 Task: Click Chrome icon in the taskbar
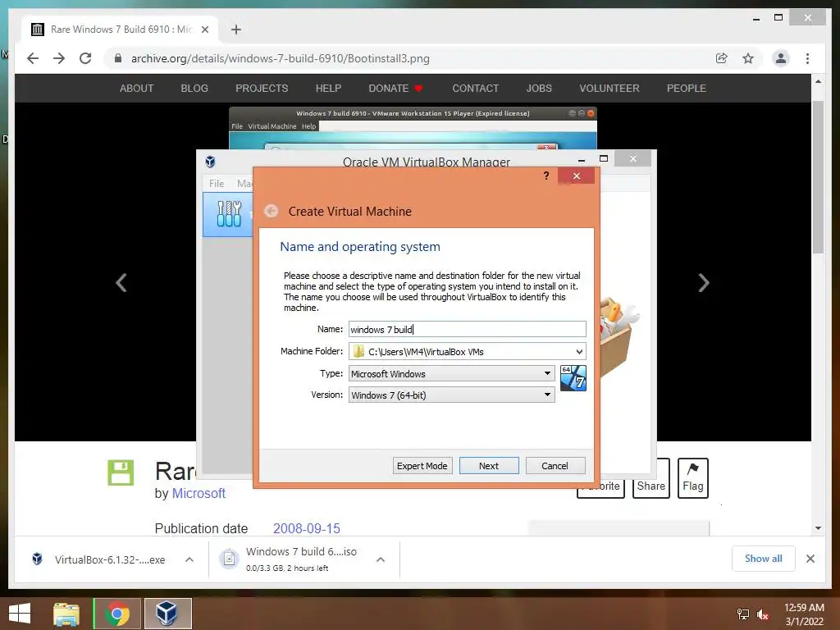click(117, 614)
